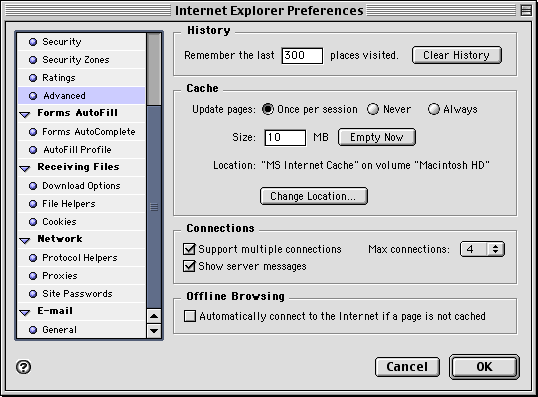
Task: Open the Max connections popup menu
Action: pyautogui.click(x=482, y=249)
